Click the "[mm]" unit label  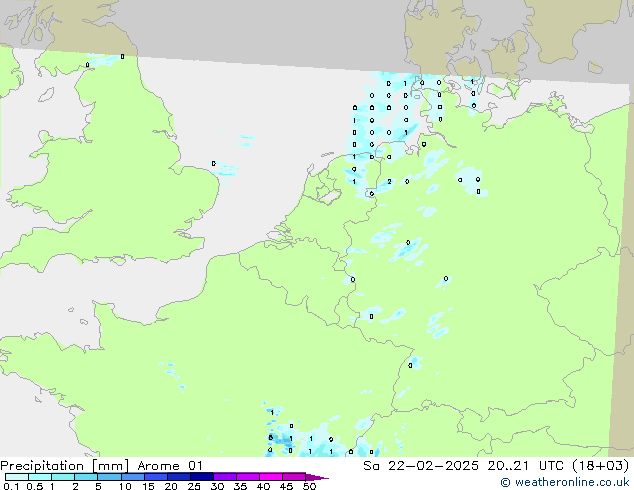pos(110,466)
